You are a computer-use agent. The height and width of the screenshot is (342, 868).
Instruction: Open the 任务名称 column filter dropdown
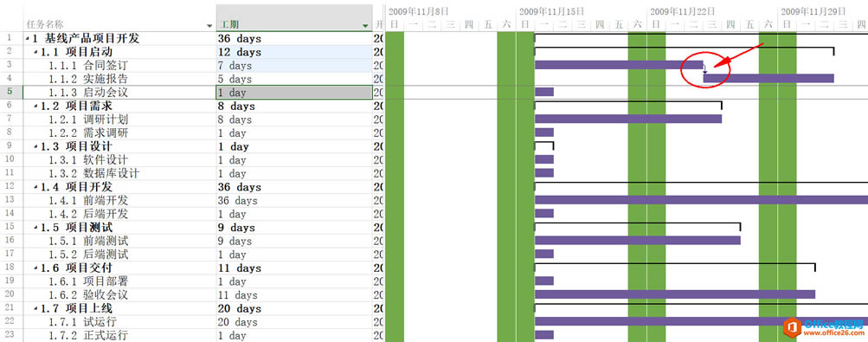tap(209, 26)
